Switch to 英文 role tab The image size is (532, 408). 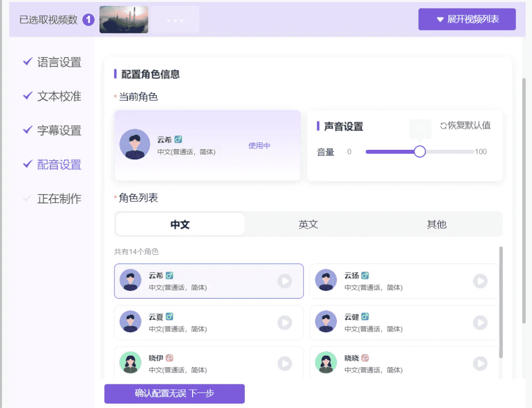click(308, 224)
